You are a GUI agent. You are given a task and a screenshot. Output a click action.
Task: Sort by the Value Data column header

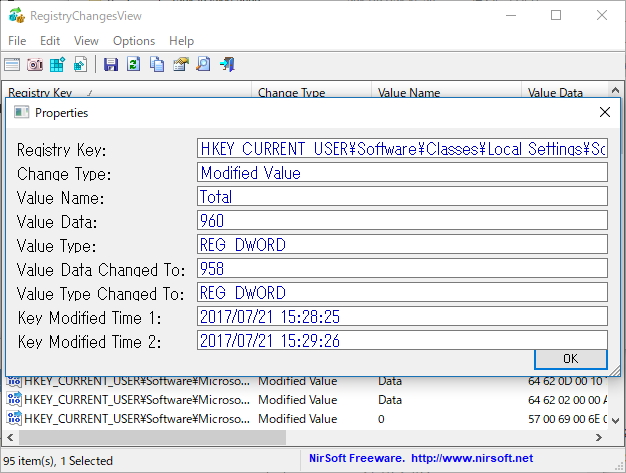565,92
